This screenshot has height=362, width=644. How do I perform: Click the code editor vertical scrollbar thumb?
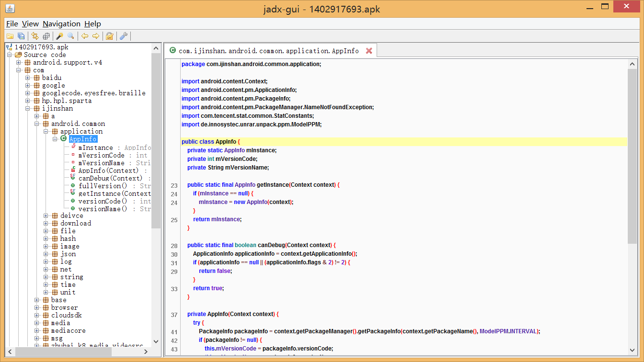coord(632,156)
